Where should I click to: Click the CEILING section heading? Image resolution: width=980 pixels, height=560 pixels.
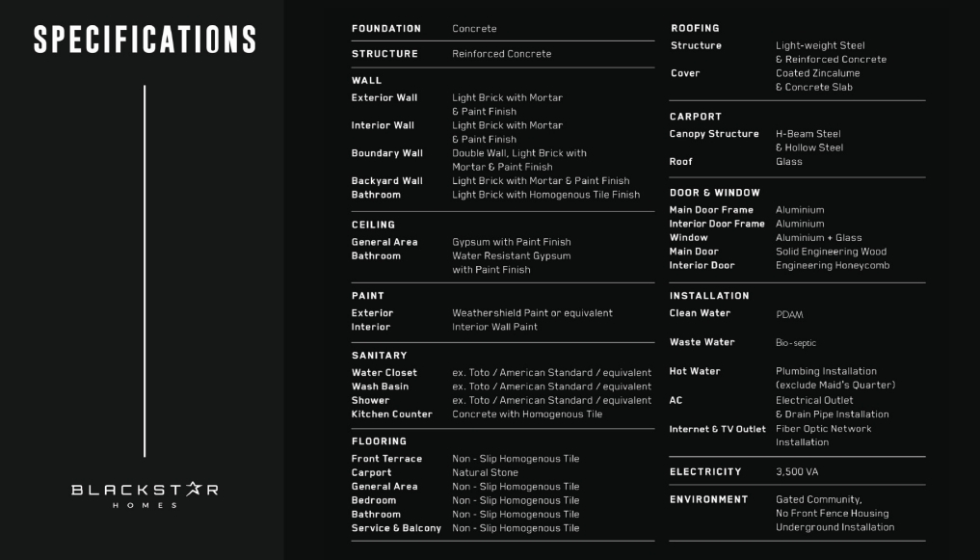(x=373, y=225)
